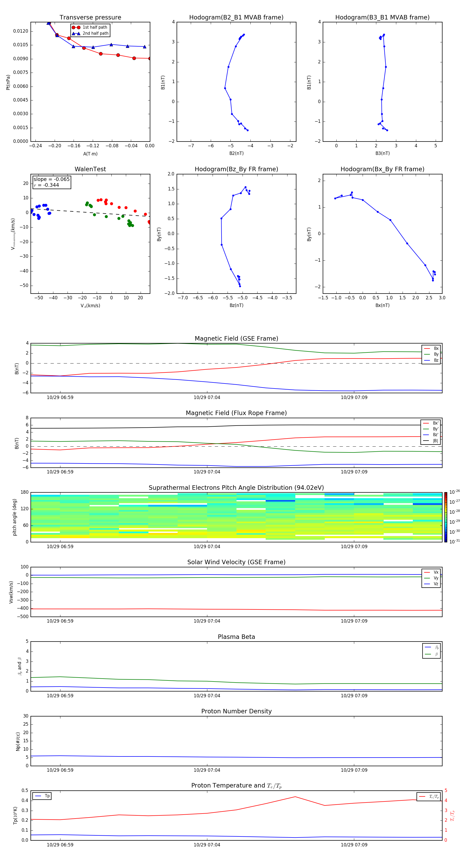This screenshot has height=868, width=473.
Task: Click the "Hodogram(B2_B1 MVAB frame)" title
Action: click(x=236, y=17)
